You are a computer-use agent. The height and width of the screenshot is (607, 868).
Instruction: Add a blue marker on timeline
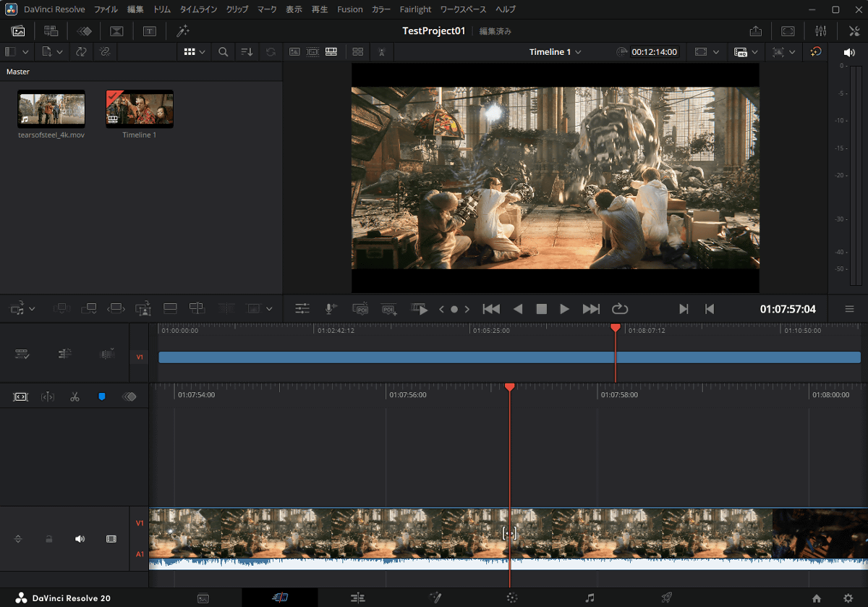(x=101, y=397)
